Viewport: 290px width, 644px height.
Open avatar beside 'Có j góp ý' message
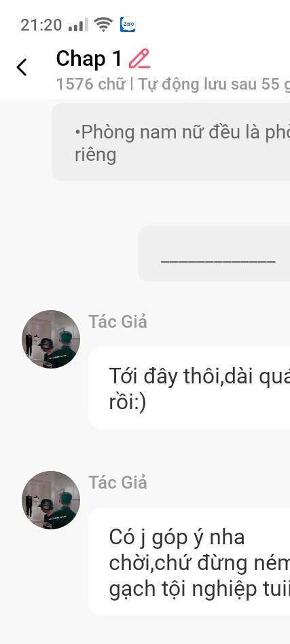(51, 500)
